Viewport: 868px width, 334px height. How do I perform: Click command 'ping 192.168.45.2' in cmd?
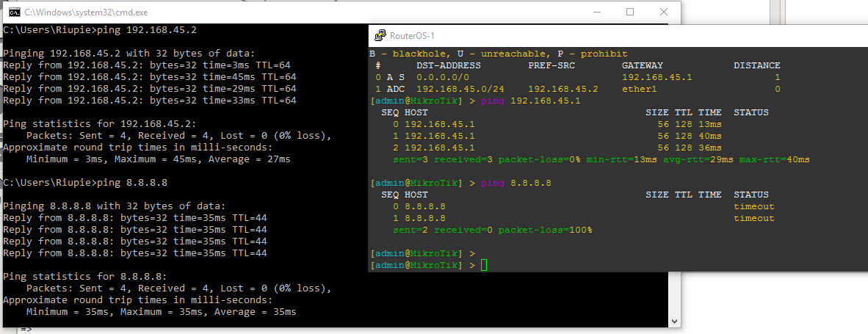[x=146, y=30]
